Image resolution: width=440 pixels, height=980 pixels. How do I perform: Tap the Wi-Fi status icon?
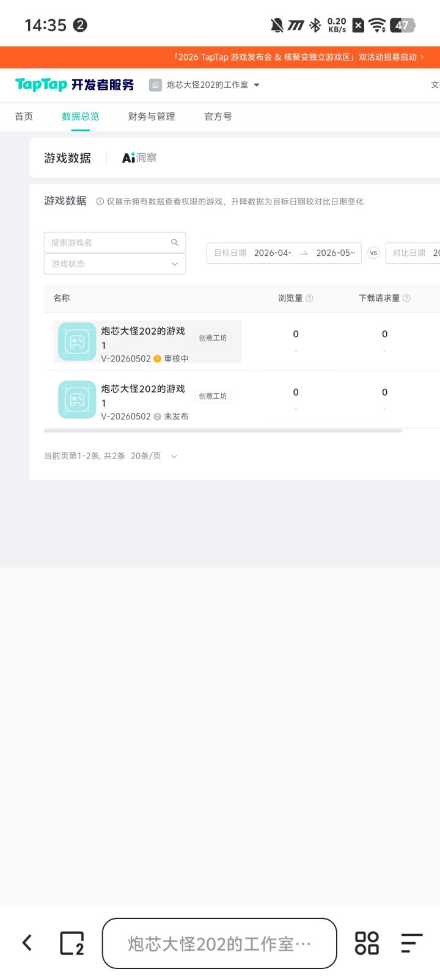coord(377,25)
